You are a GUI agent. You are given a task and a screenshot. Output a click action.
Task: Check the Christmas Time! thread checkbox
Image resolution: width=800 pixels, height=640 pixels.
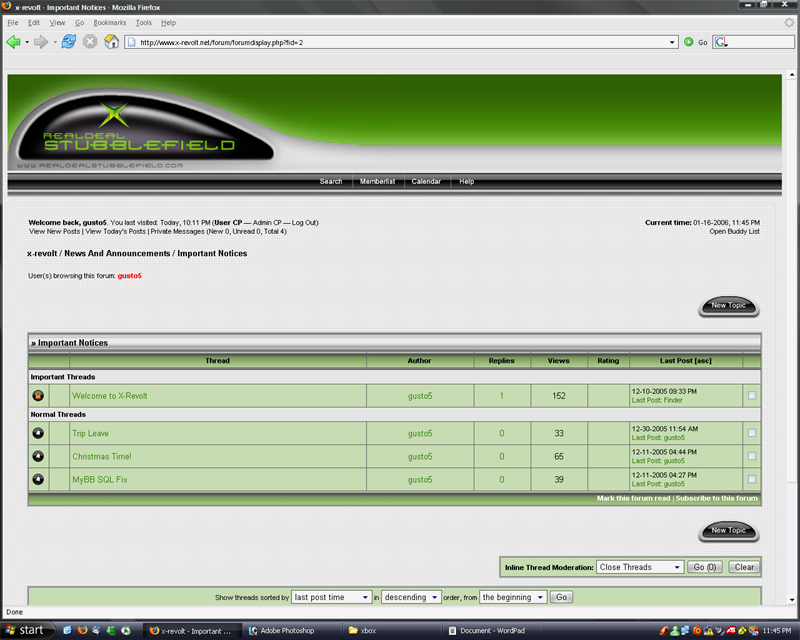(752, 456)
